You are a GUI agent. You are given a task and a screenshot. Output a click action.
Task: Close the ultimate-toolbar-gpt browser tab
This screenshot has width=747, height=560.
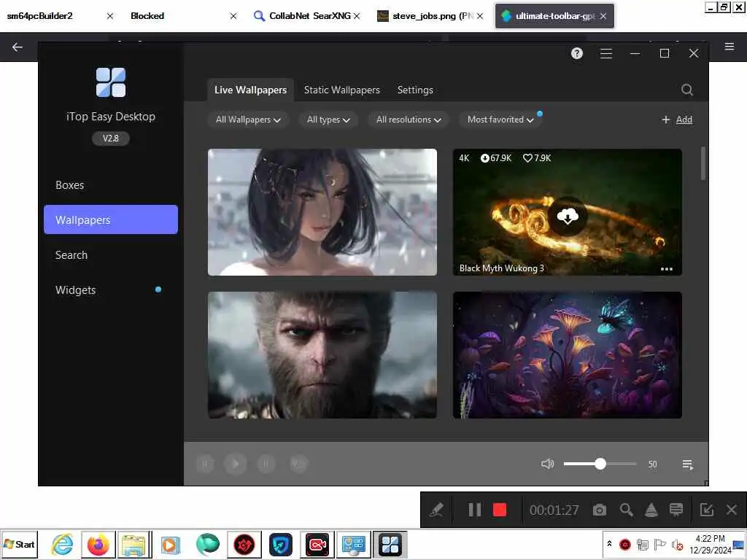tap(603, 16)
